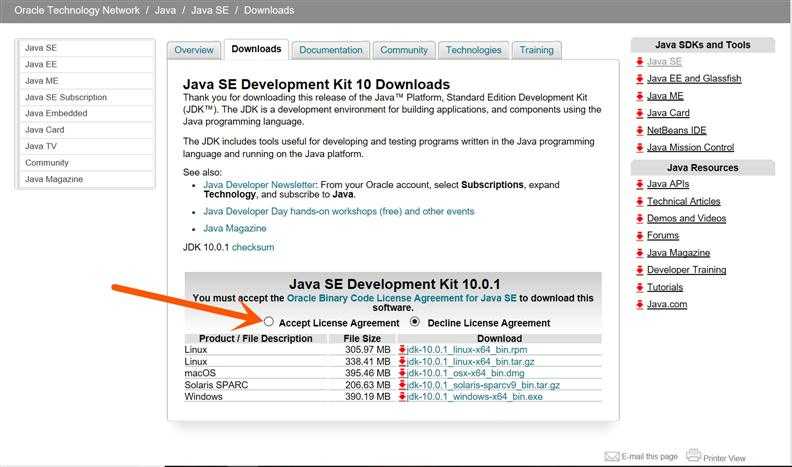Click the red arrow icon beside Technical Articles
Viewport: 792px width, 467px height.
(x=639, y=201)
